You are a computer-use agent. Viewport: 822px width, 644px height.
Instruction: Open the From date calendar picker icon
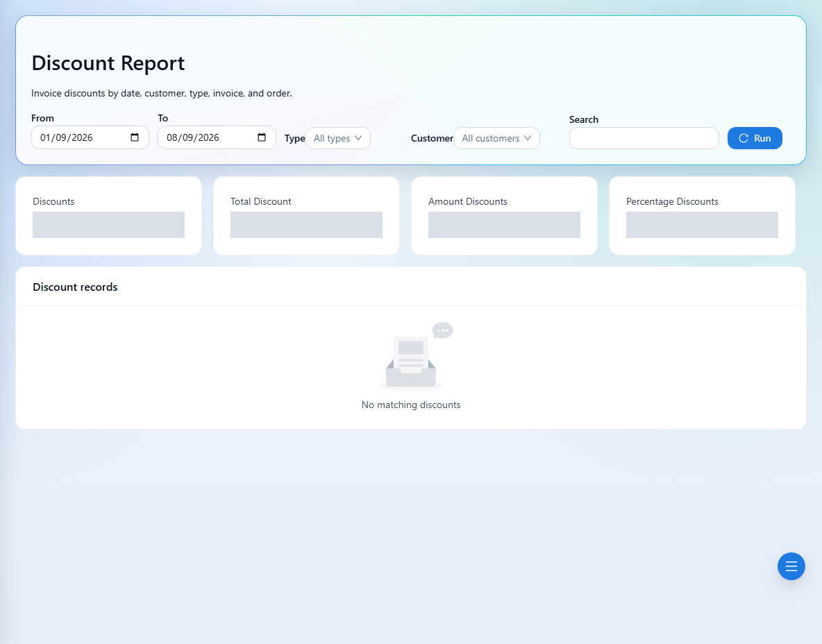point(135,137)
